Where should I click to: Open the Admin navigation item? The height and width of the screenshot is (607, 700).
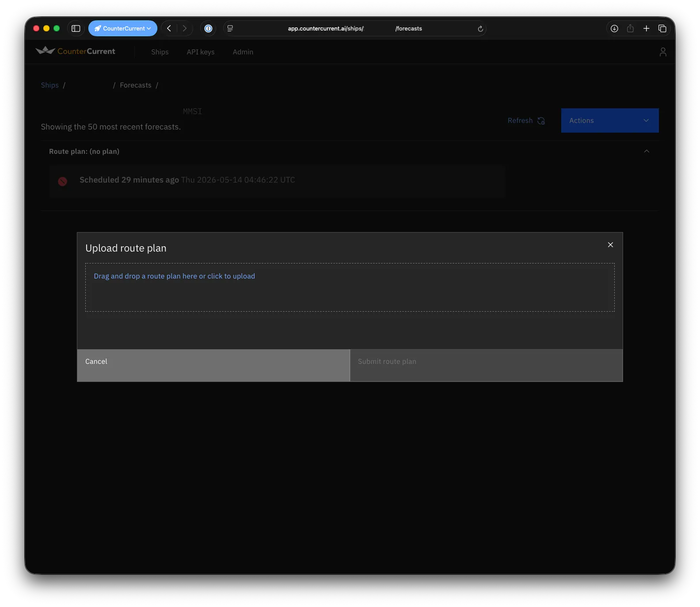pyautogui.click(x=243, y=52)
